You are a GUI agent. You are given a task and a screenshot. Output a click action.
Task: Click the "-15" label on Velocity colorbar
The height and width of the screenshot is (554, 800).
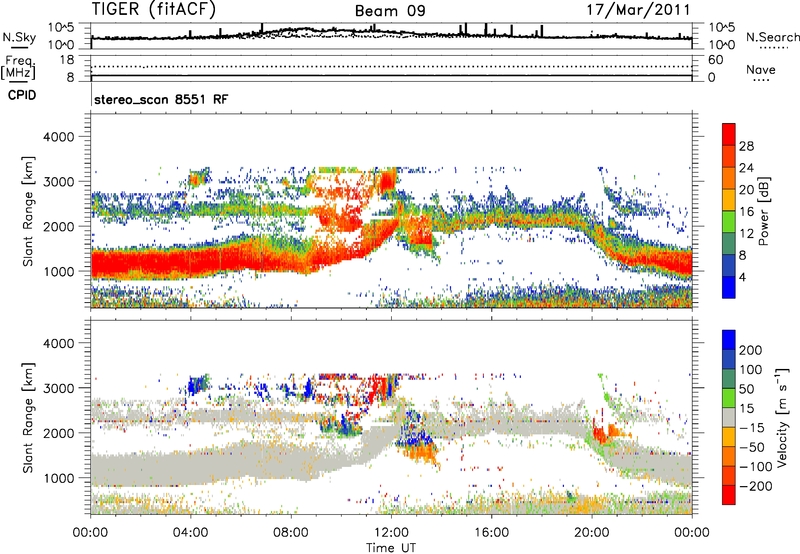pos(752,428)
